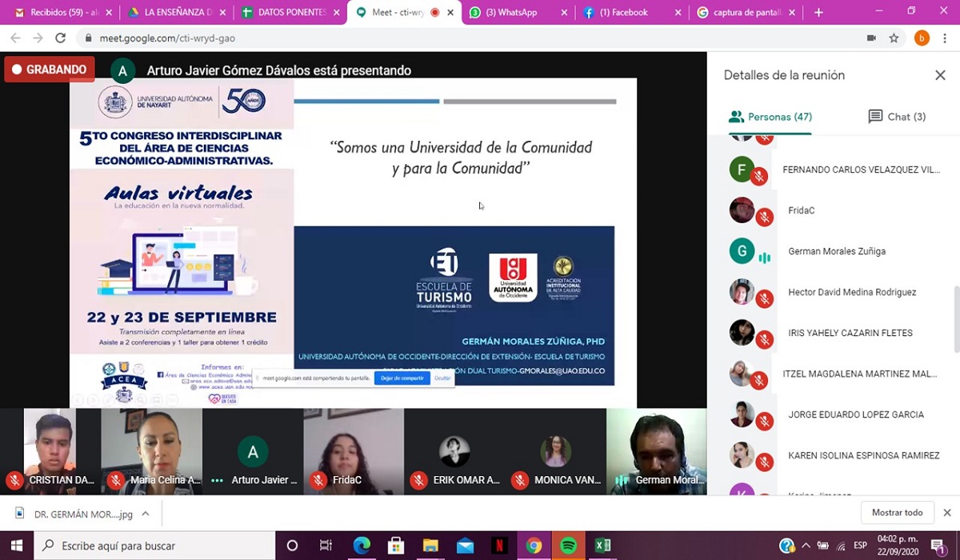This screenshot has width=960, height=560.
Task: Switch to the Chat (3) tab
Action: point(897,117)
